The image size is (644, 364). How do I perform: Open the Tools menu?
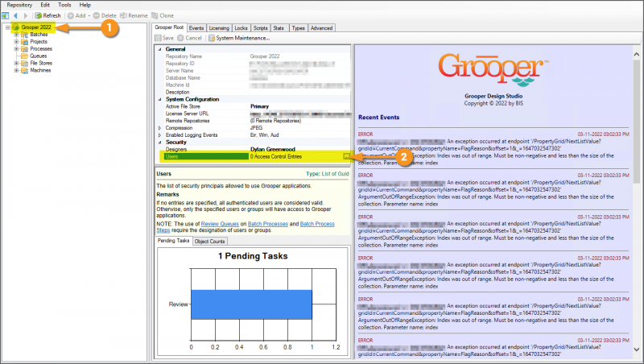(x=64, y=5)
